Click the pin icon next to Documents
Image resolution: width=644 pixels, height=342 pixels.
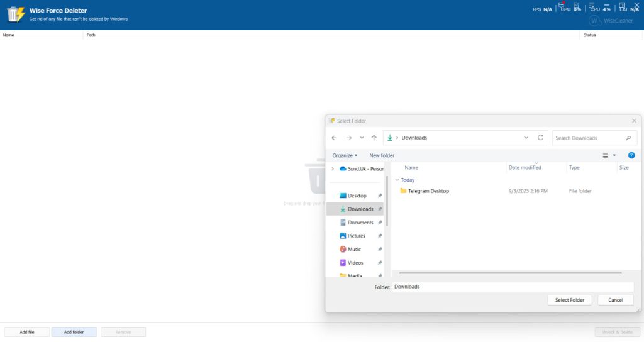click(380, 223)
